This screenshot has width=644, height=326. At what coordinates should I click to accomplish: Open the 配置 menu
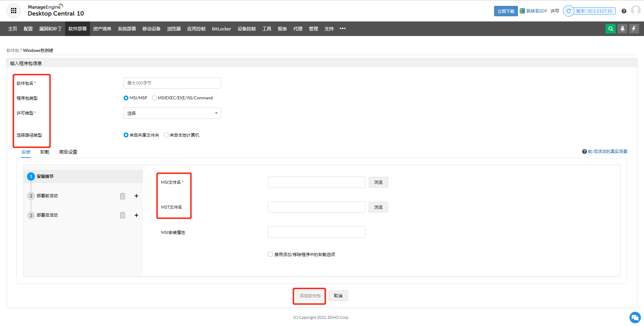[28, 29]
